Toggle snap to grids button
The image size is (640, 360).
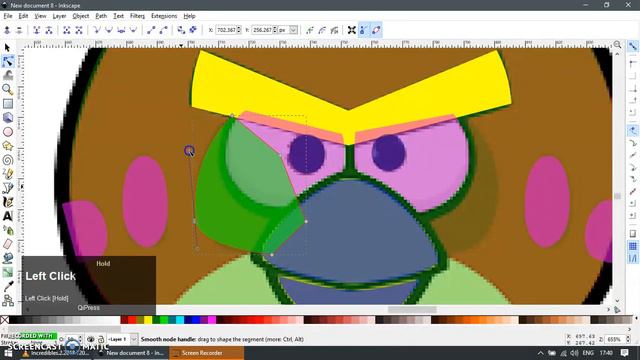[x=633, y=246]
